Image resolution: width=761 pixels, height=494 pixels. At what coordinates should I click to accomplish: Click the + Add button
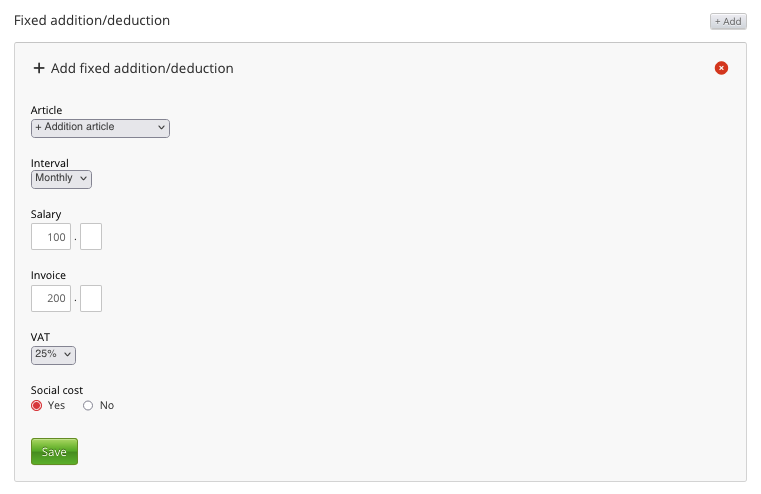pyautogui.click(x=728, y=21)
